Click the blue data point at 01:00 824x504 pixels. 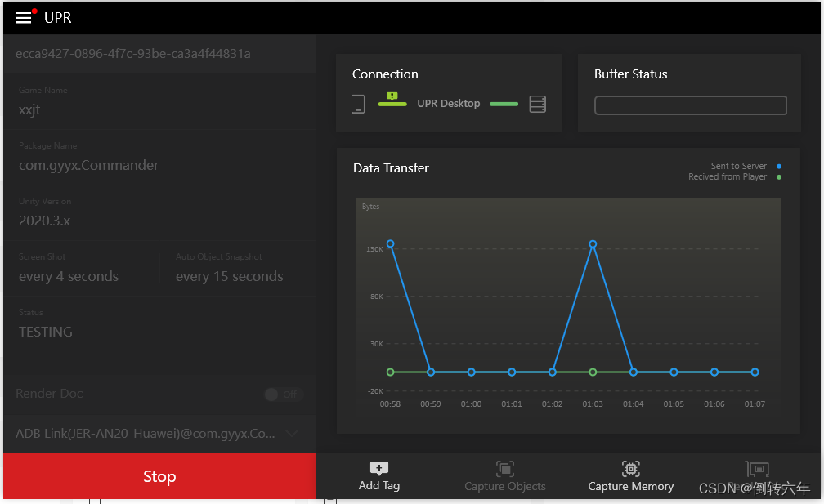tap(472, 372)
